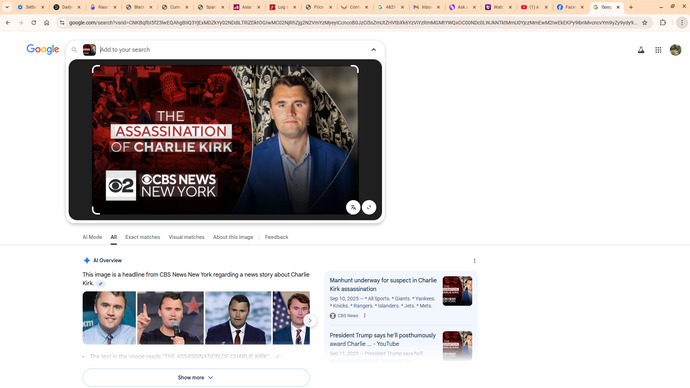Close the Settings browser tab
The image size is (690, 388).
pyautogui.click(x=43, y=7)
